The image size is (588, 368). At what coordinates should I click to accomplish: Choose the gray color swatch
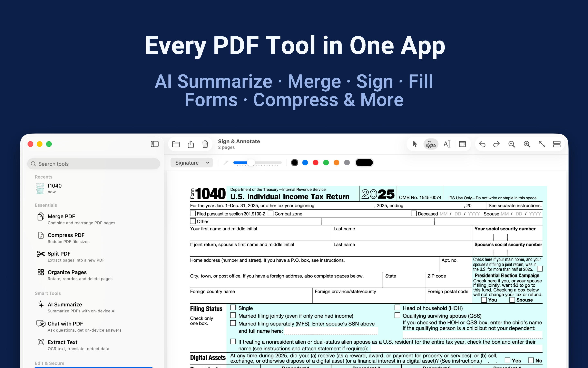click(x=347, y=163)
